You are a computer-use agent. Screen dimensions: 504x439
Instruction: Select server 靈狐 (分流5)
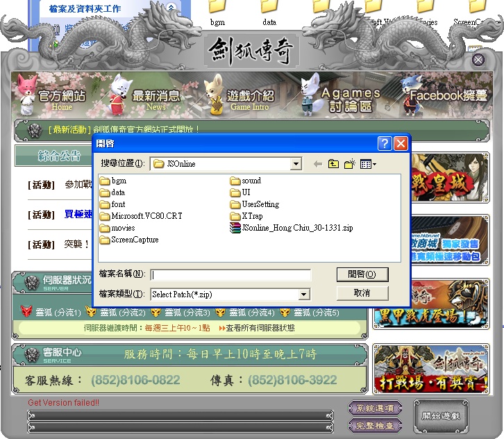[309, 313]
